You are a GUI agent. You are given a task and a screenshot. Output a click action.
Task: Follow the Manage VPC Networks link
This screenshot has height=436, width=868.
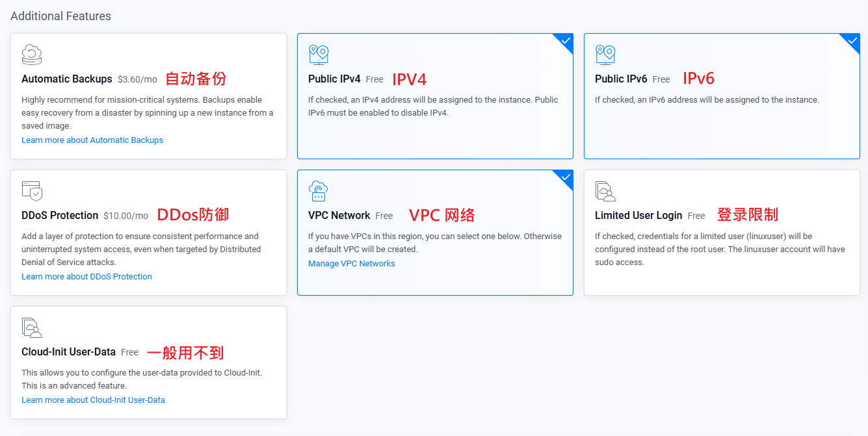point(352,264)
